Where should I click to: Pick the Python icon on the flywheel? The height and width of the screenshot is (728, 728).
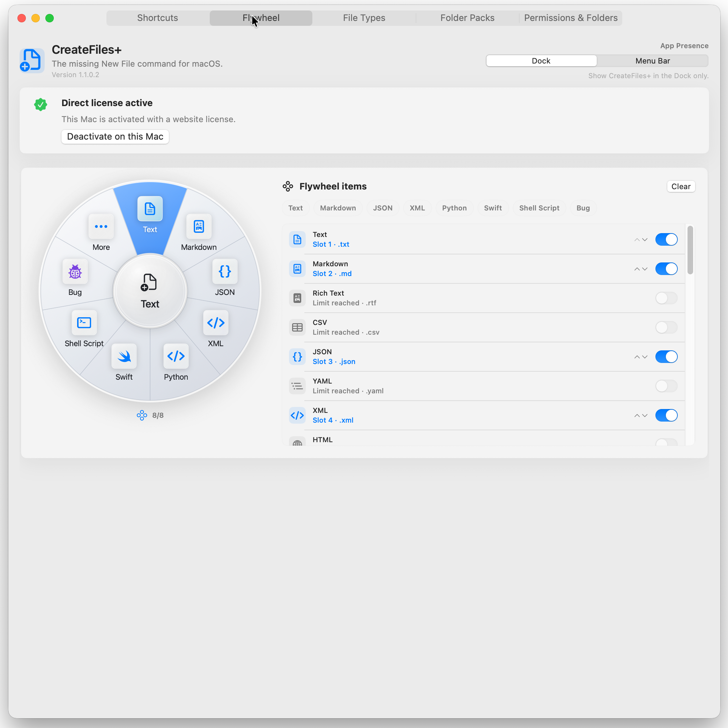(x=176, y=356)
